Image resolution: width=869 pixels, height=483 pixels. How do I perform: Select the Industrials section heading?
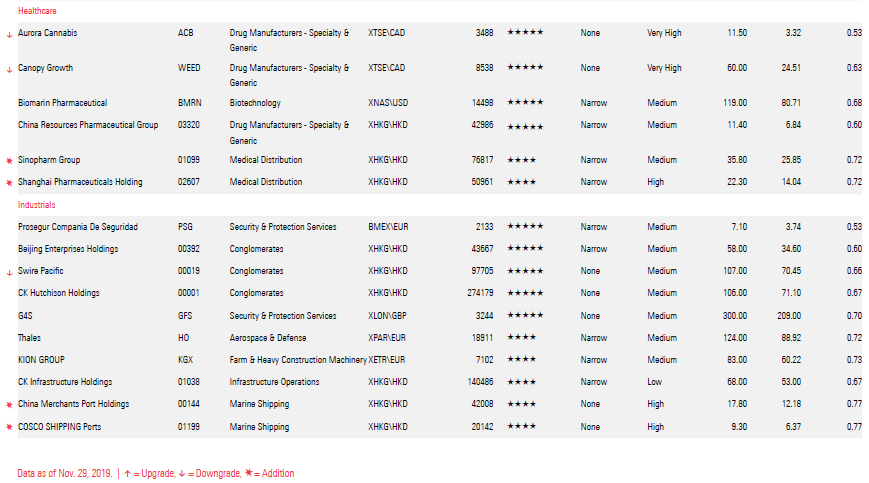(37, 205)
